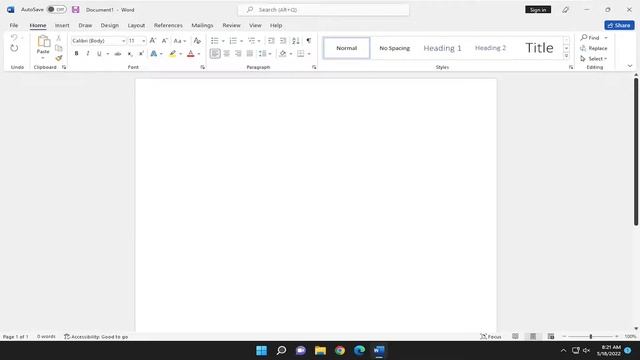
Task: Toggle Underline formatting
Action: tap(99, 53)
